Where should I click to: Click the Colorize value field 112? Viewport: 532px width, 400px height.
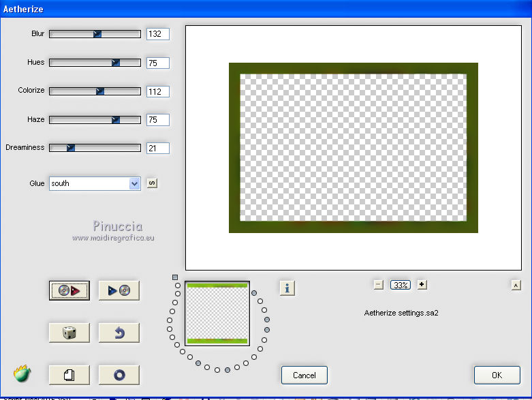tap(158, 91)
